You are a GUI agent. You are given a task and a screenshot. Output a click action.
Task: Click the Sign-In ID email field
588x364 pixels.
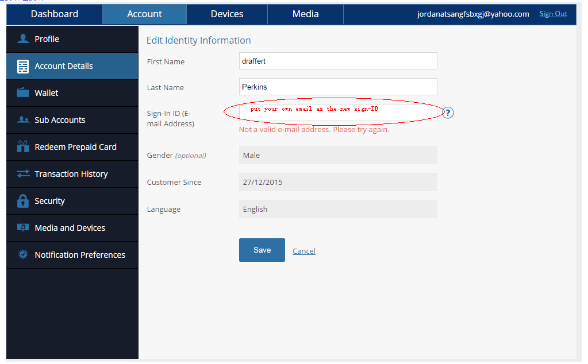[x=338, y=113]
